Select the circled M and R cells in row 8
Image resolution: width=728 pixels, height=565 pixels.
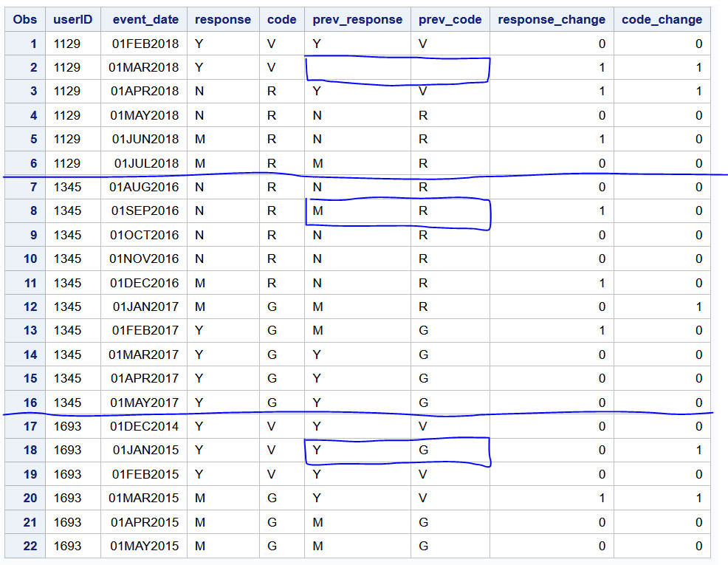399,210
